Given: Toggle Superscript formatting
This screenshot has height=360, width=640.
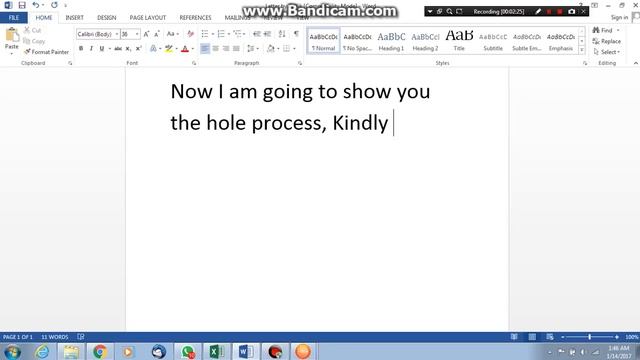Looking at the screenshot, I should point(138,49).
